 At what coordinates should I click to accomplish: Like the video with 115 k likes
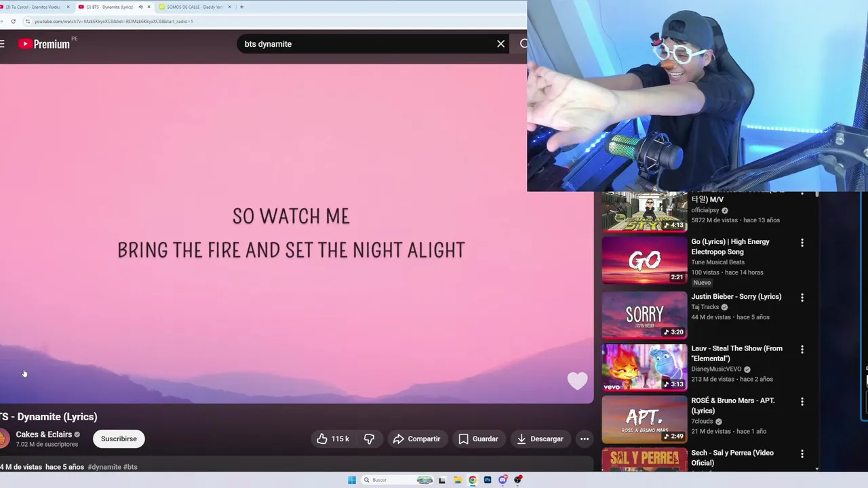pos(332,439)
